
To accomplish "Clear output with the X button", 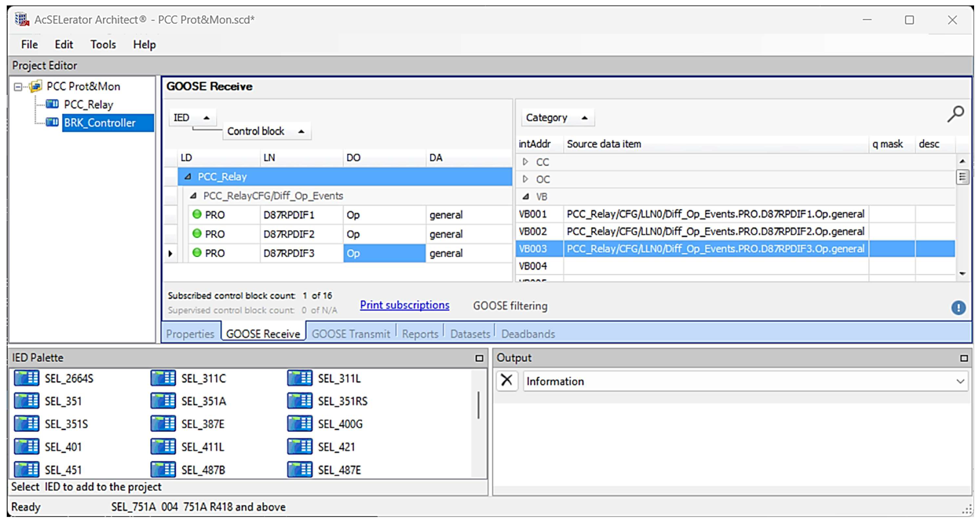I will point(506,381).
